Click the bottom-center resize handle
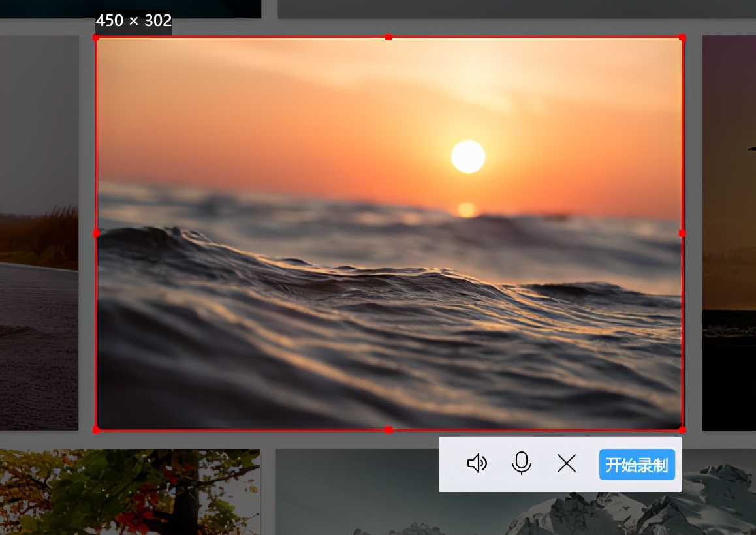This screenshot has width=756, height=535. pos(388,429)
